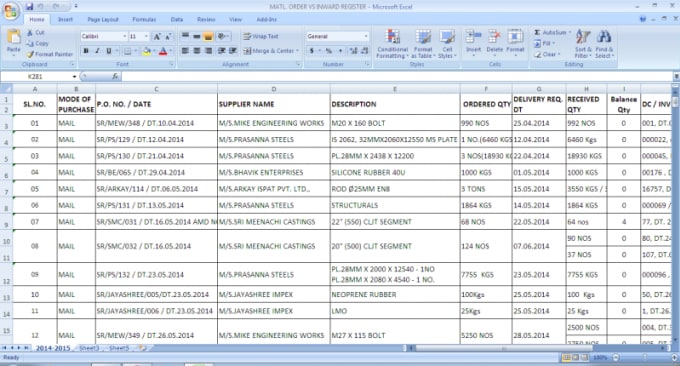
Task: Open Cell Styles gallery
Action: coord(447,44)
